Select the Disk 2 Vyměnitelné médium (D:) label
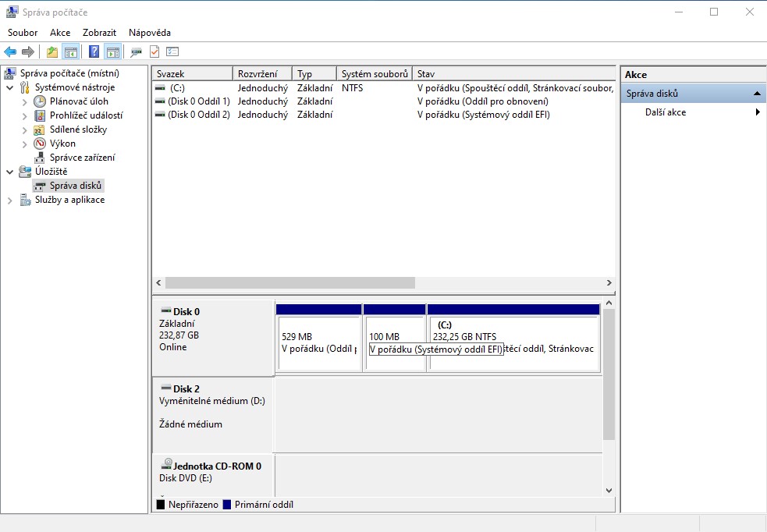The width and height of the screenshot is (767, 532). point(213,415)
